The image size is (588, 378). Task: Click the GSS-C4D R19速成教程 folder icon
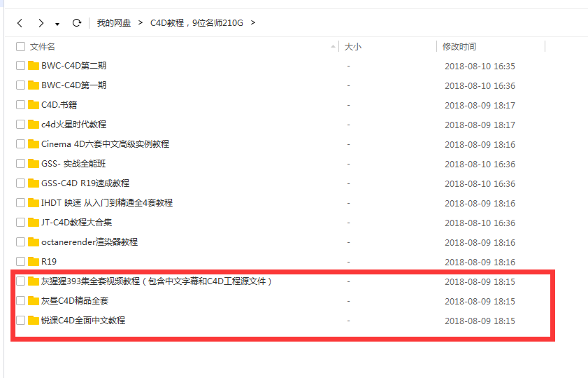(34, 183)
